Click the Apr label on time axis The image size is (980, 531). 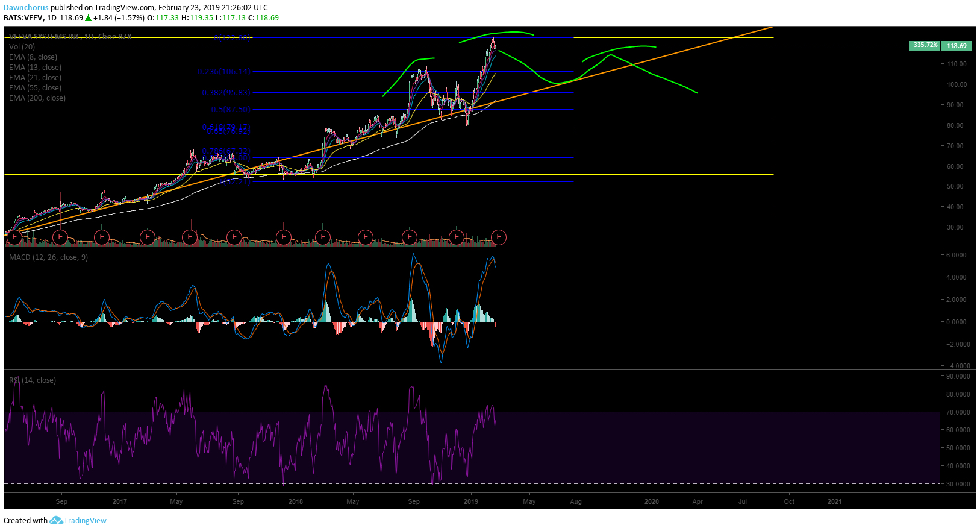(698, 501)
